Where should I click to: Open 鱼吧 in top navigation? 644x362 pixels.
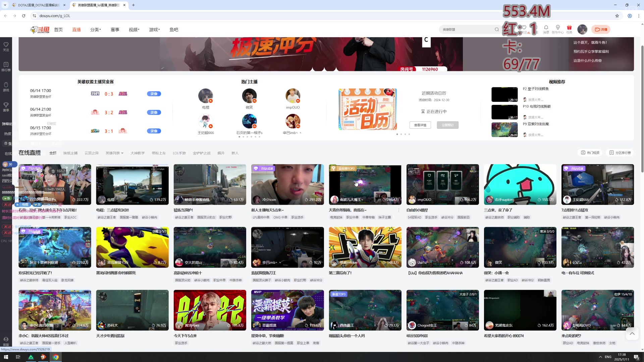[x=174, y=29]
